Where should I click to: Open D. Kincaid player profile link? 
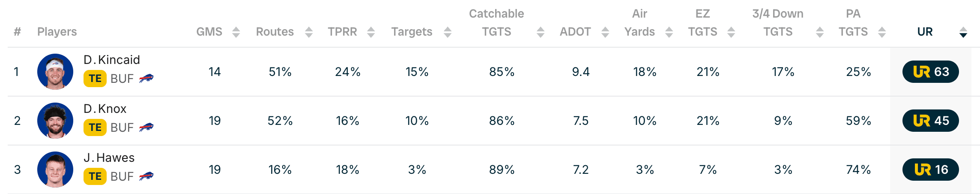coord(112,60)
